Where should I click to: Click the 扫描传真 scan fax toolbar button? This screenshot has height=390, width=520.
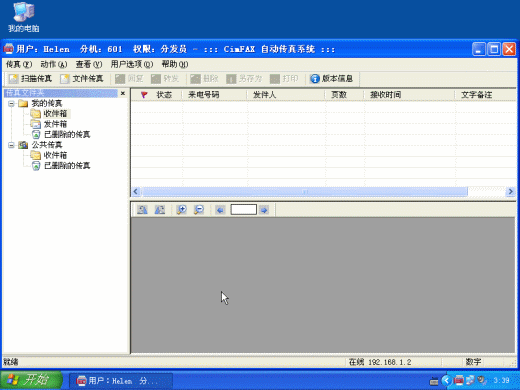click(x=30, y=79)
